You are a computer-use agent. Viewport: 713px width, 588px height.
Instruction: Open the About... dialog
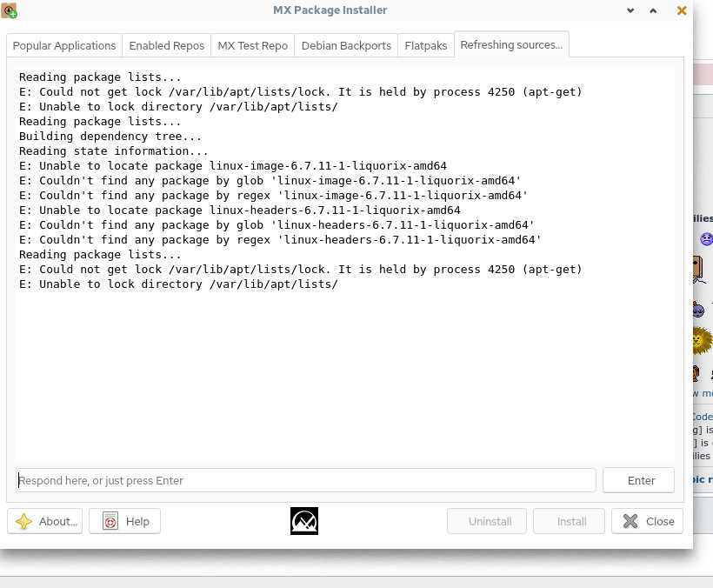point(44,521)
